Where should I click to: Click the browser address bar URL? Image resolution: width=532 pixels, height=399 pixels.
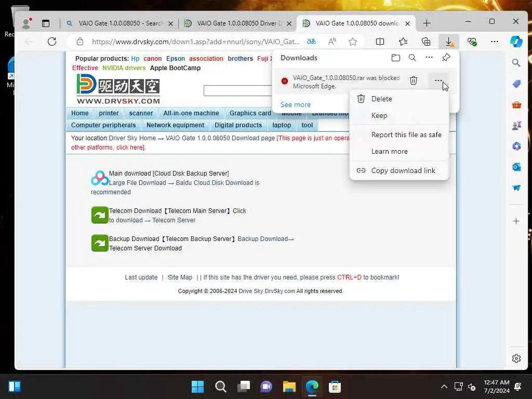(x=196, y=42)
